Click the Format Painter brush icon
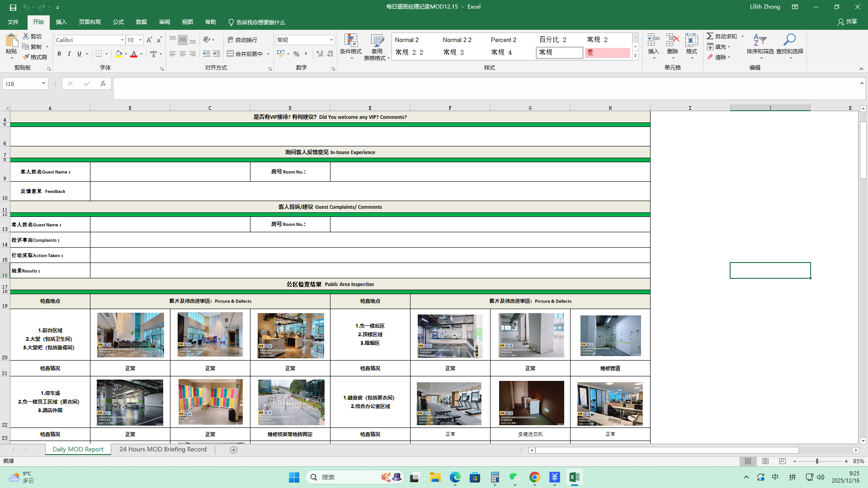 26,57
